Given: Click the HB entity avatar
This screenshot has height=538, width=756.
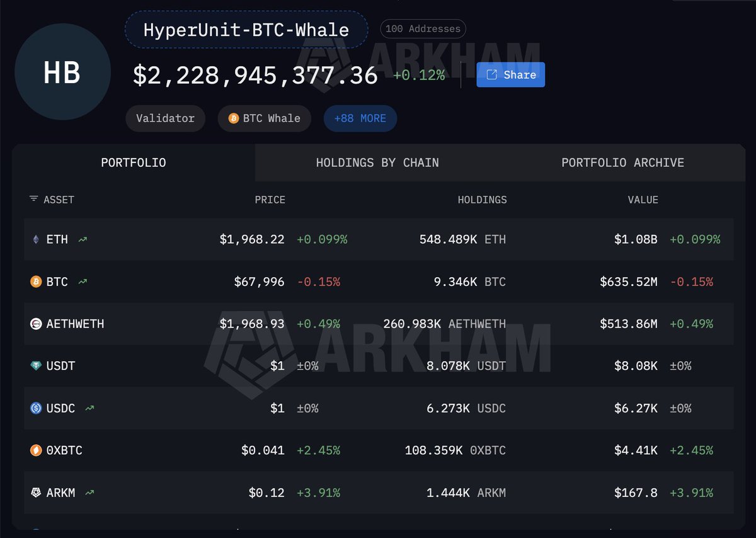Looking at the screenshot, I should tap(62, 72).
